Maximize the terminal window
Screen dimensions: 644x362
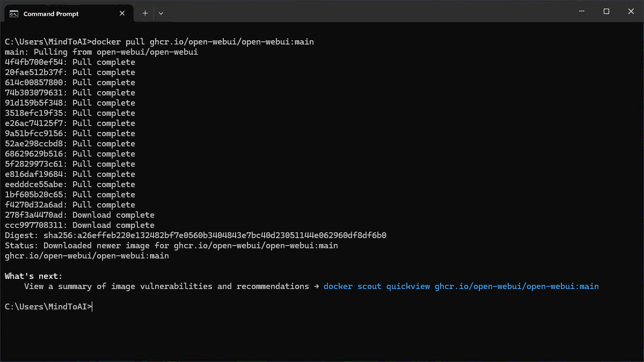tap(606, 11)
